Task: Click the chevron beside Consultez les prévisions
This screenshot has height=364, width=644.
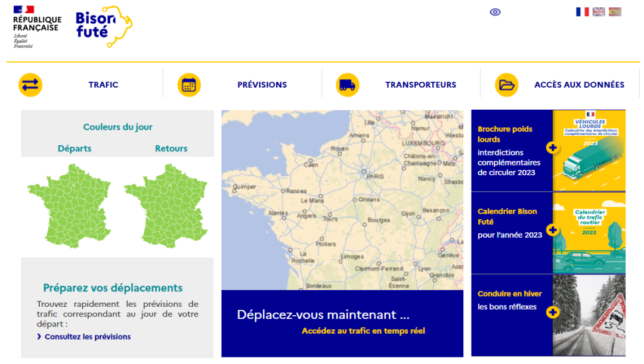Action: click(39, 337)
